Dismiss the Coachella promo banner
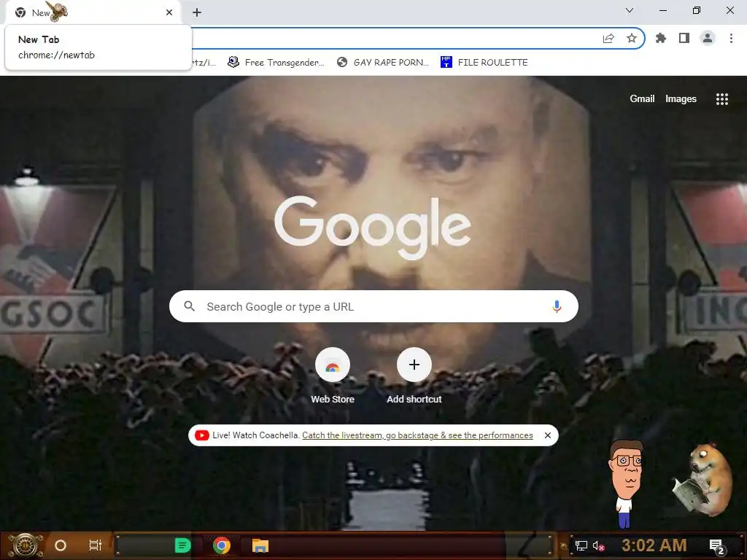The height and width of the screenshot is (560, 747). click(548, 435)
